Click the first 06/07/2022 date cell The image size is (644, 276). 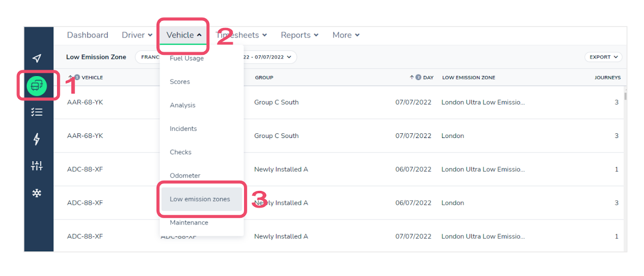tap(413, 169)
